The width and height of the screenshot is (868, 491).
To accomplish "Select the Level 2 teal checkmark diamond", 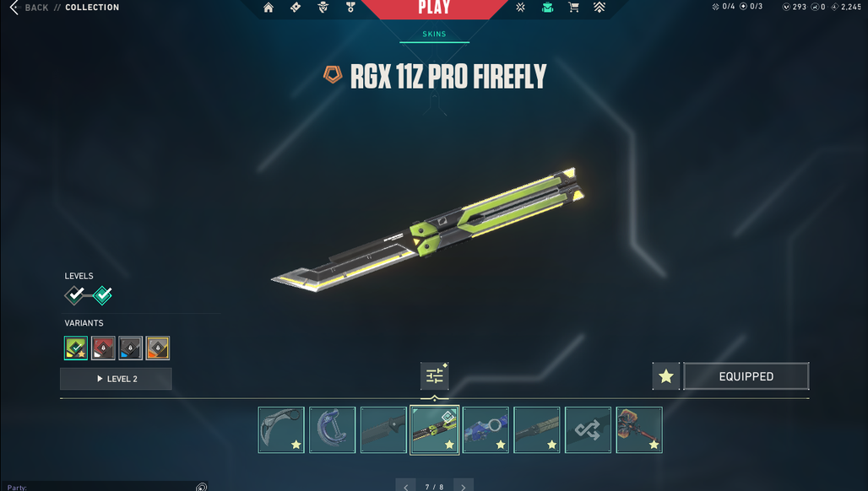I will tap(102, 295).
